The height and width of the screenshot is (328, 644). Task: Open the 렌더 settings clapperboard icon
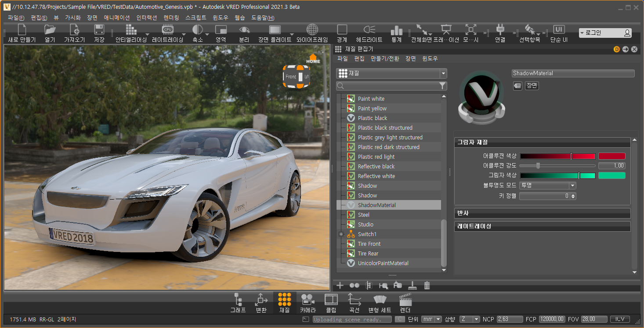(405, 300)
